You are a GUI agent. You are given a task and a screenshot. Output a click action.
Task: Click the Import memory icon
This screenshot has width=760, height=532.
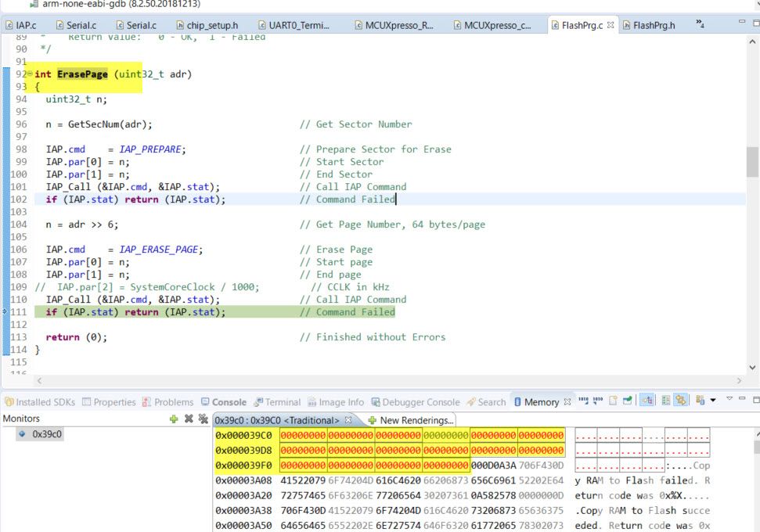coord(584,401)
